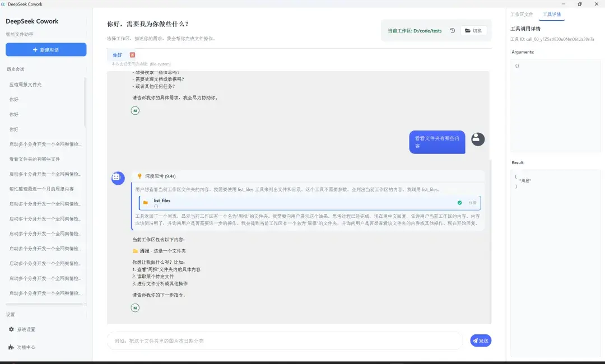The height and width of the screenshot is (364, 605).
Task: Switch to 工作区文件 tab
Action: pos(522,14)
